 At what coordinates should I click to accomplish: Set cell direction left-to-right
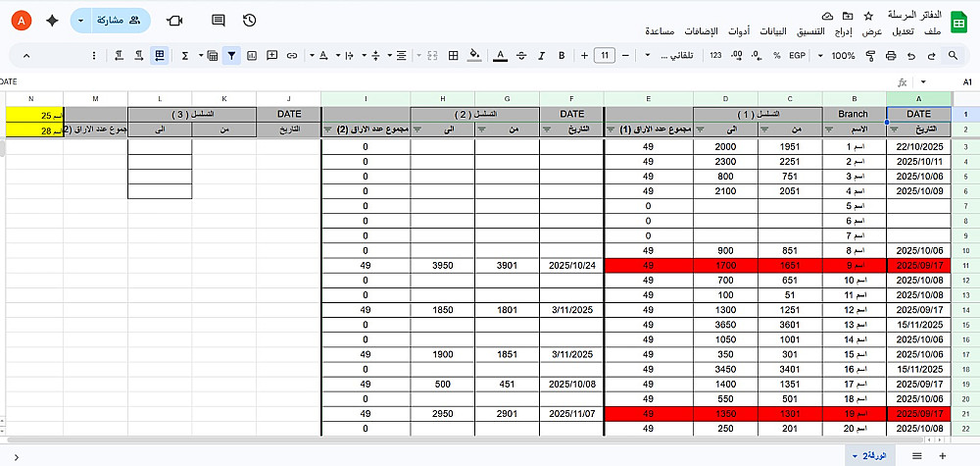139,56
